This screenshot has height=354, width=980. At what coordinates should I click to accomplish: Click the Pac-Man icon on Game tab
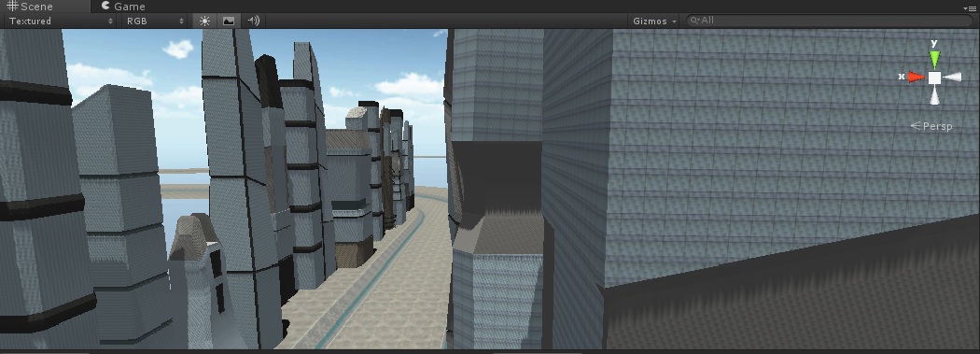[x=105, y=6]
